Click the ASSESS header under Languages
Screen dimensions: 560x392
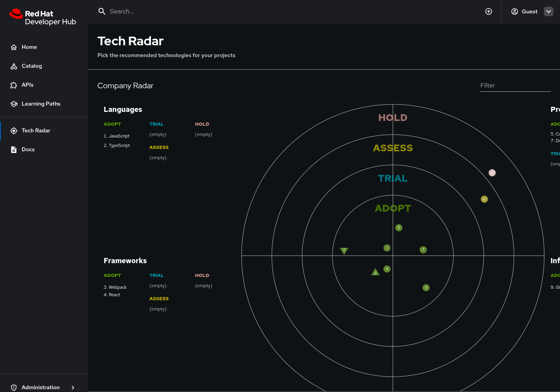click(x=159, y=147)
